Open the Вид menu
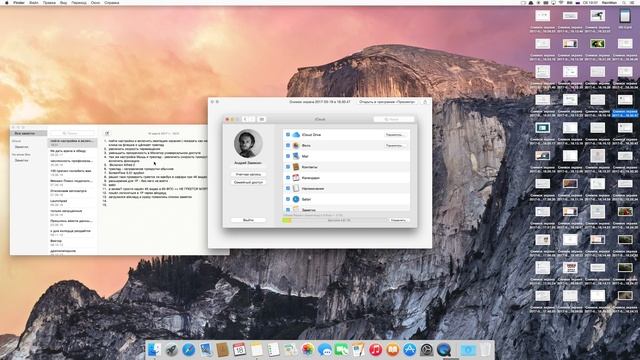This screenshot has width=640, height=360. tap(63, 2)
